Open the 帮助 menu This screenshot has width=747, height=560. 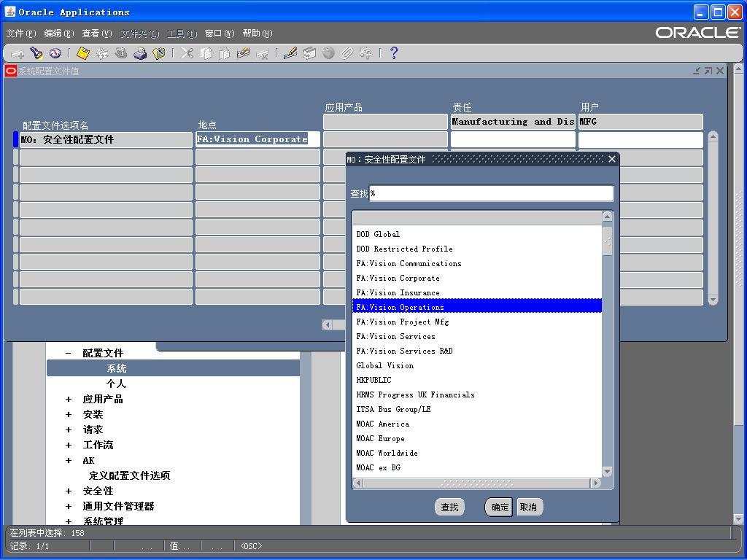[257, 34]
